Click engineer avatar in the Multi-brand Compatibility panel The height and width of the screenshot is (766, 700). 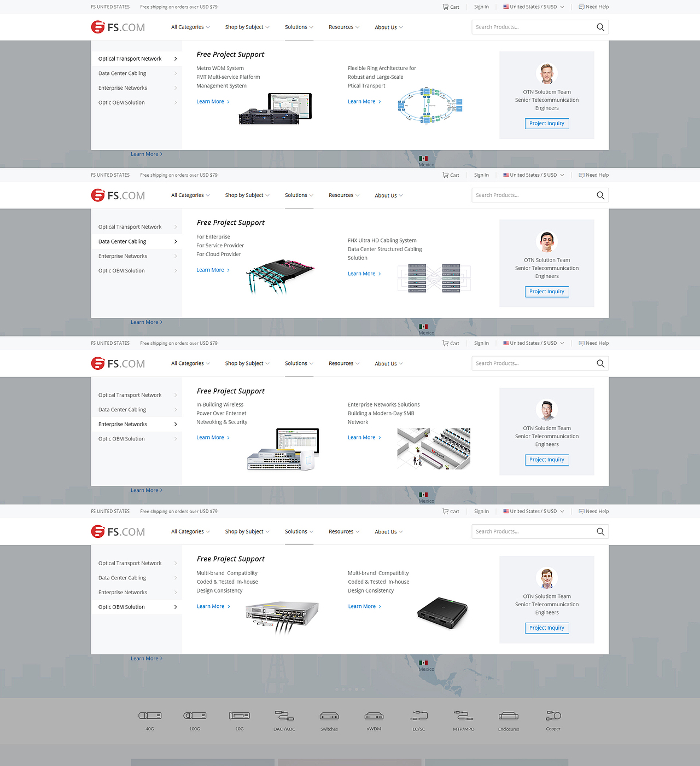[x=547, y=578]
